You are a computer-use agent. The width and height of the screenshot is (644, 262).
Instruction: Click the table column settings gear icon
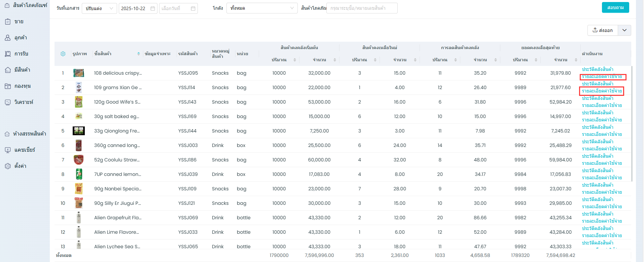point(63,54)
